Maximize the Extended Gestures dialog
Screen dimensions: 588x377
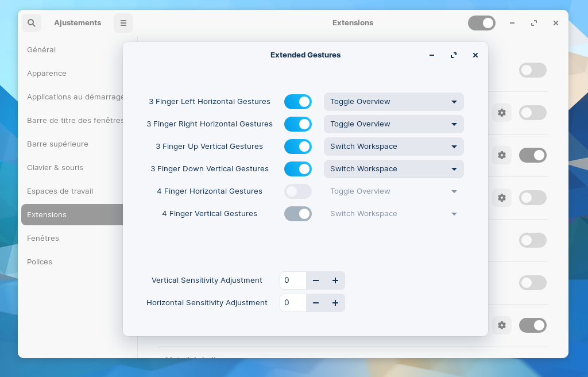[x=454, y=55]
